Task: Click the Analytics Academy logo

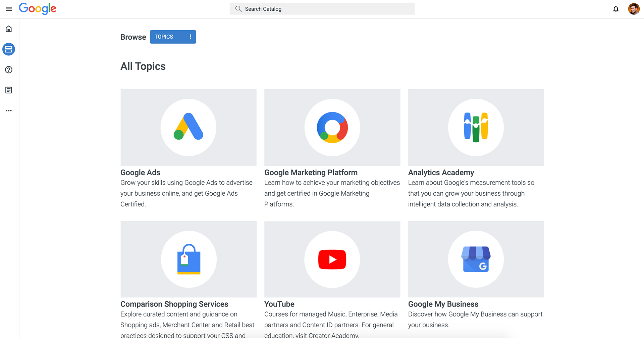Action: point(476,127)
